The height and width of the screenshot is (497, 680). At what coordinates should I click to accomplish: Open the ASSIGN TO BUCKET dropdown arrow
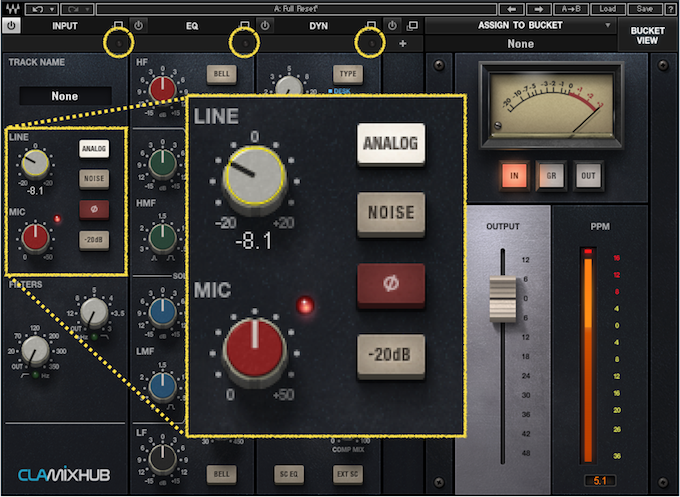click(608, 25)
